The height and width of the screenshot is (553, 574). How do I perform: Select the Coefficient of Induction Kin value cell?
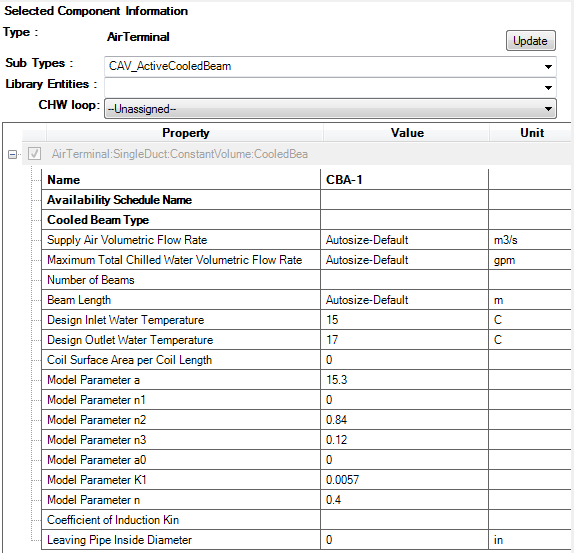tap(404, 520)
